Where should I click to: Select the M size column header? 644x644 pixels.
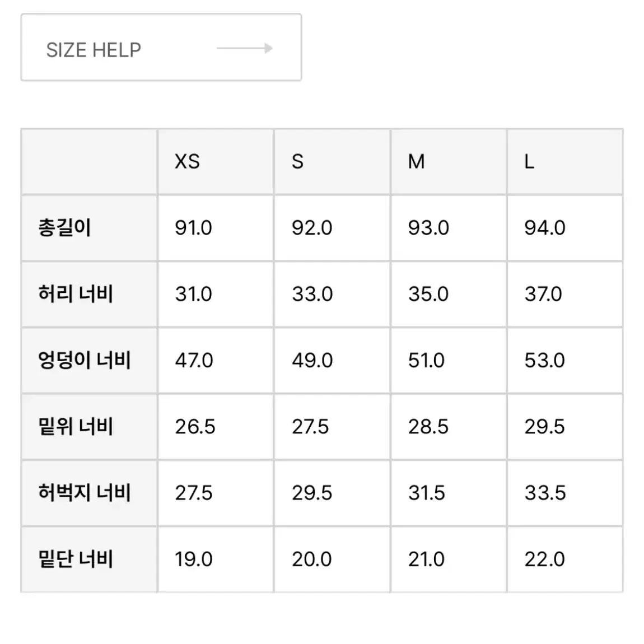449,162
